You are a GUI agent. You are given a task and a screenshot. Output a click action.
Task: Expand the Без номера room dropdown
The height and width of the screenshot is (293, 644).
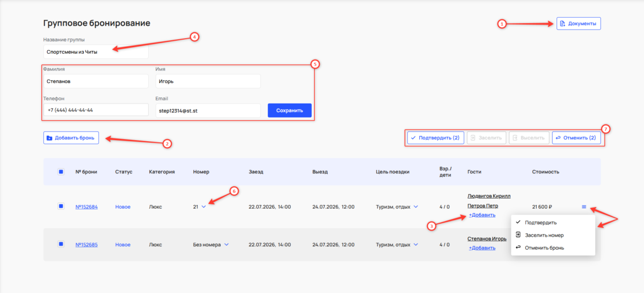tap(226, 245)
